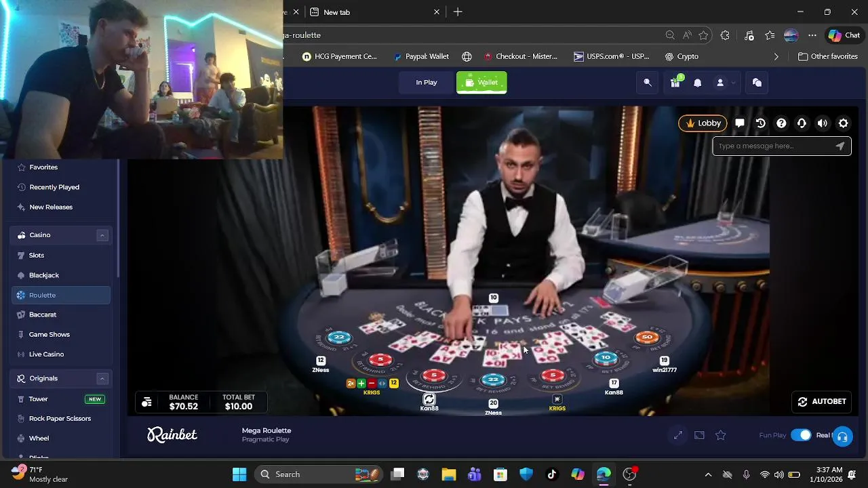Collapse the Originals section chevron

pyautogui.click(x=102, y=379)
